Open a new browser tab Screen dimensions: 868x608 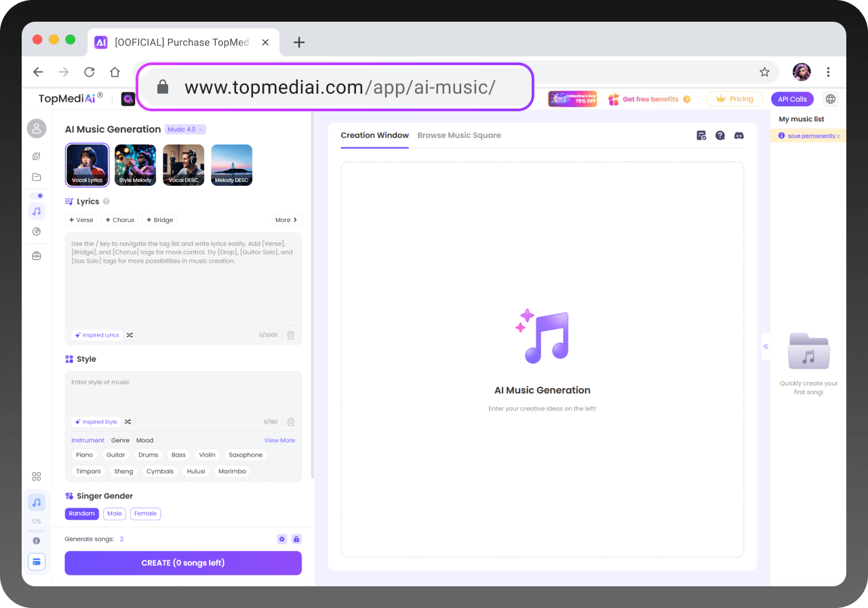coord(299,42)
